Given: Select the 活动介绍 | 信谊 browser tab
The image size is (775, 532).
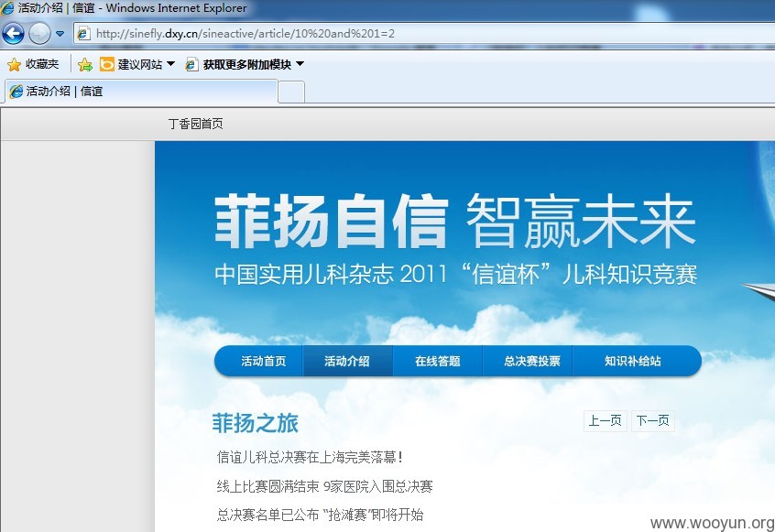Looking at the screenshot, I should coord(141,92).
